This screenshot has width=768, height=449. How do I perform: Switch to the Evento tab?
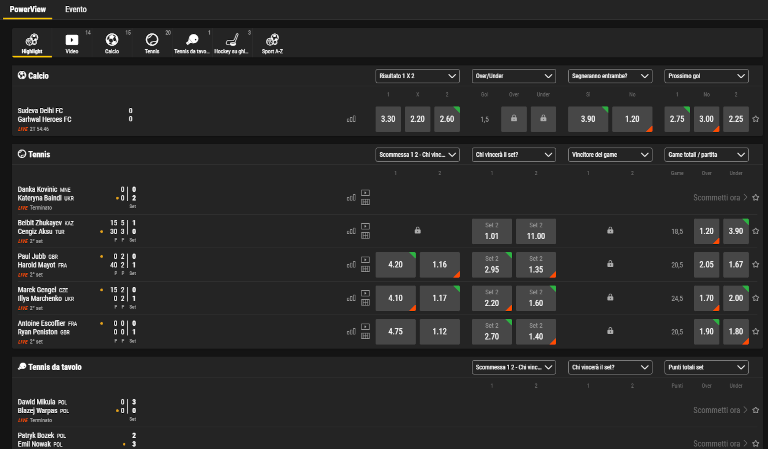[x=75, y=8]
